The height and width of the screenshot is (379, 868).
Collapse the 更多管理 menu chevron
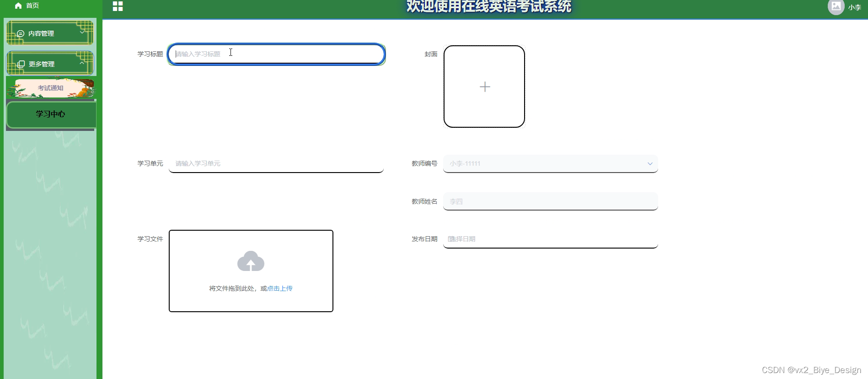82,63
